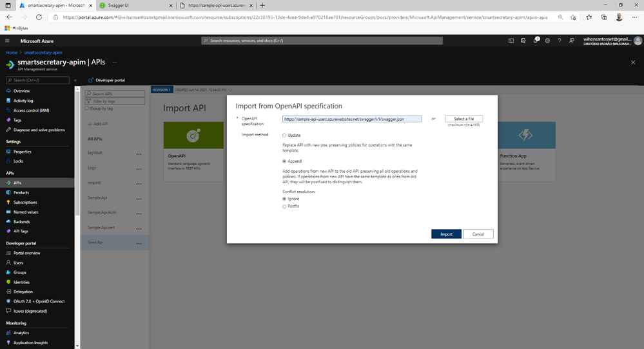Click the Import button

pyautogui.click(x=446, y=234)
